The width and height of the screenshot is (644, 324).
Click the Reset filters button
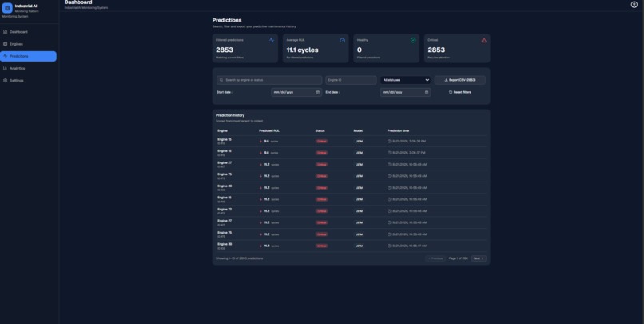(460, 92)
